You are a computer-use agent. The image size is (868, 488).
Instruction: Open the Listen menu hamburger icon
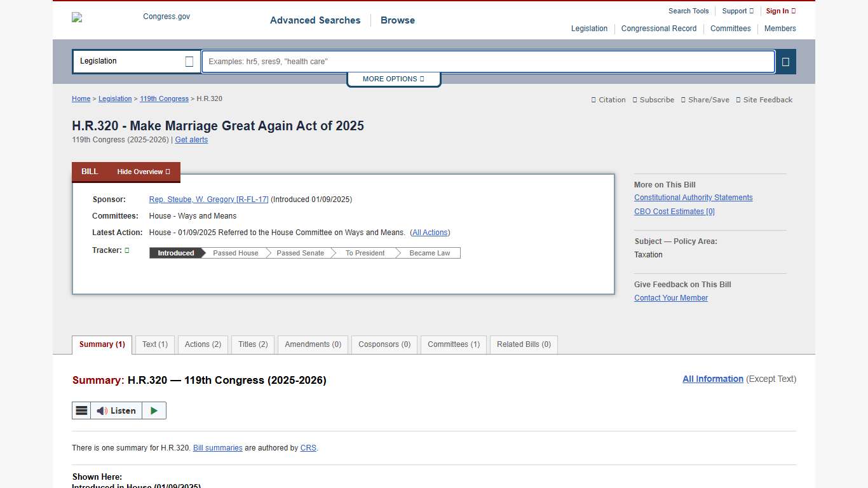(81, 410)
